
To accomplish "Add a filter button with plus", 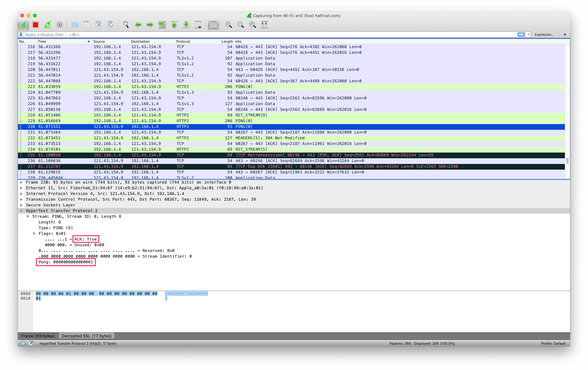I will (x=565, y=34).
